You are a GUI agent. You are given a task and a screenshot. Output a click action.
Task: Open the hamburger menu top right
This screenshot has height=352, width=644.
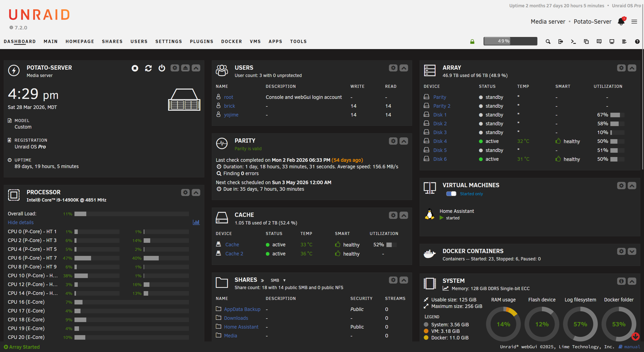(x=634, y=22)
